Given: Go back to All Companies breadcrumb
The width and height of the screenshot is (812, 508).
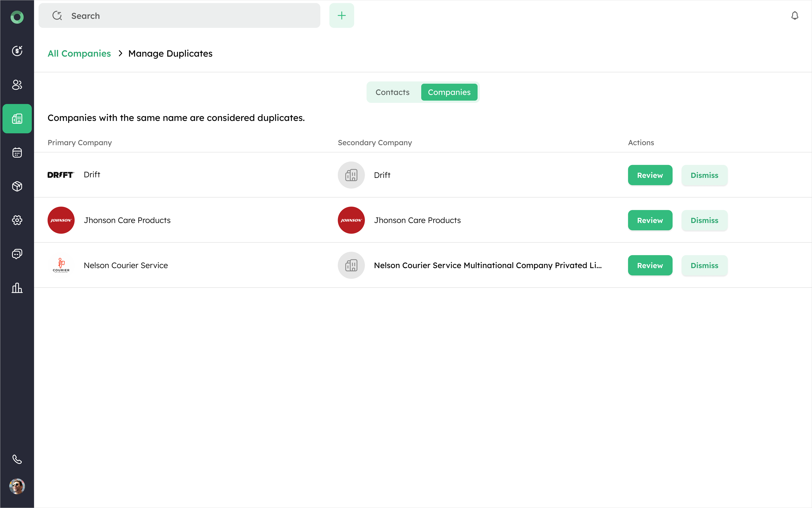Looking at the screenshot, I should tap(79, 53).
